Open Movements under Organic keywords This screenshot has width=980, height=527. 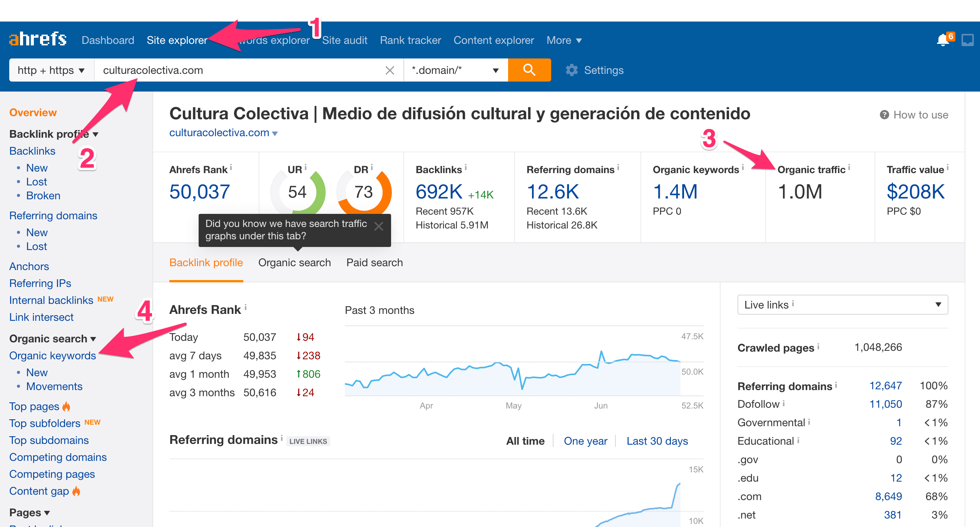coord(54,386)
